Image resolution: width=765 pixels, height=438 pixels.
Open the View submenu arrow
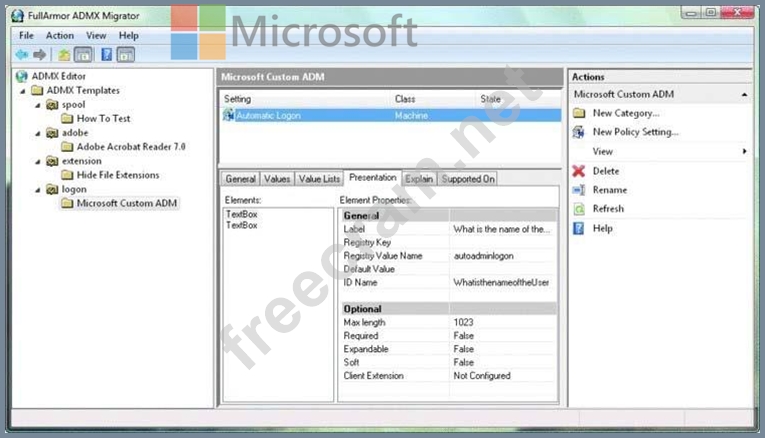pos(745,151)
